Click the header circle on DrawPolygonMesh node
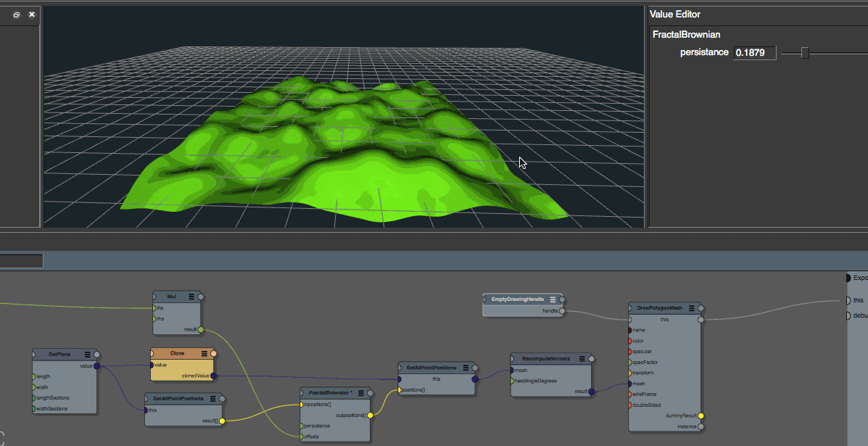This screenshot has width=868, height=446. pos(700,309)
